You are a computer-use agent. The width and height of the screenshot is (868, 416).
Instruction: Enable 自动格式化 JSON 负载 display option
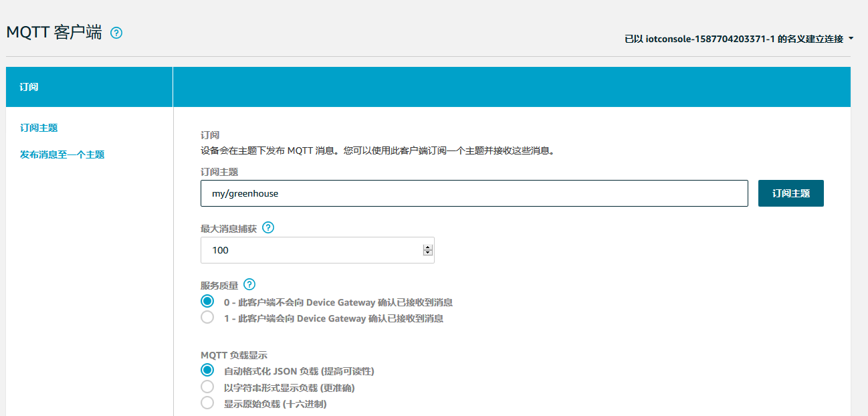207,371
